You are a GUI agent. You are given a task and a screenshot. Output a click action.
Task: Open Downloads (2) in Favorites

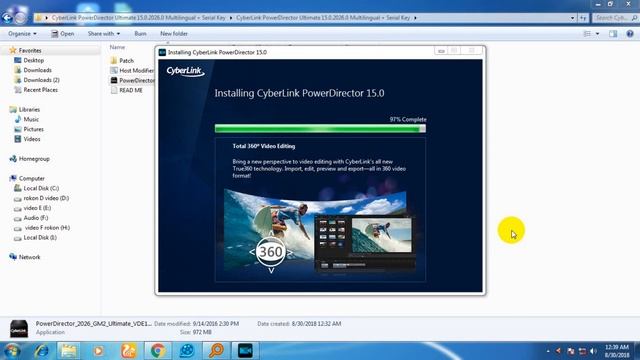[37, 80]
